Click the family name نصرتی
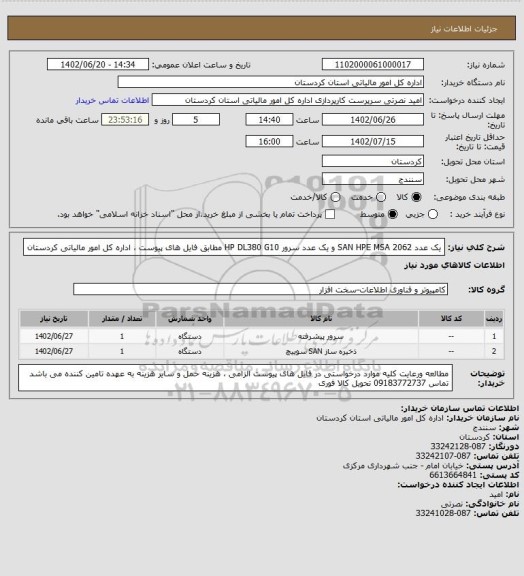This screenshot has height=576, width=524. click(x=451, y=504)
